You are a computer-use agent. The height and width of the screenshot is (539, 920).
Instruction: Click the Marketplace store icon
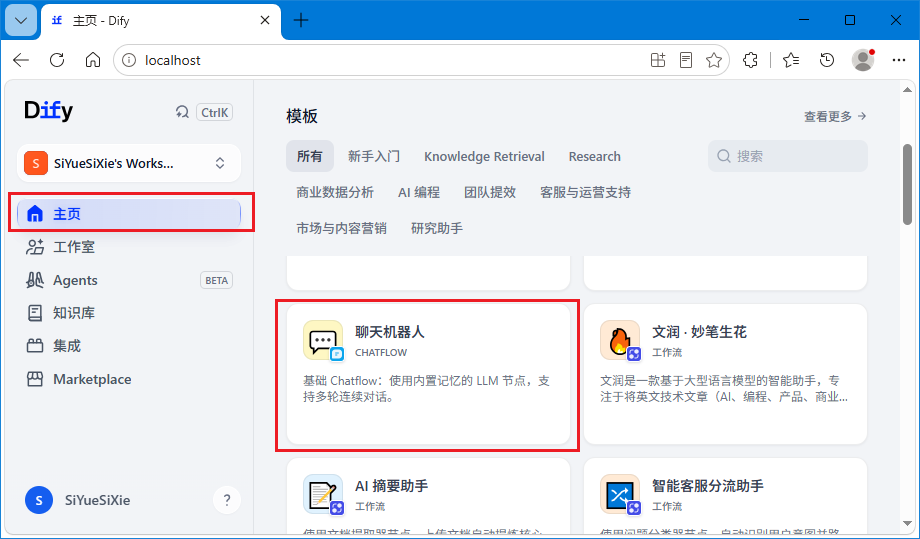pyautogui.click(x=35, y=379)
